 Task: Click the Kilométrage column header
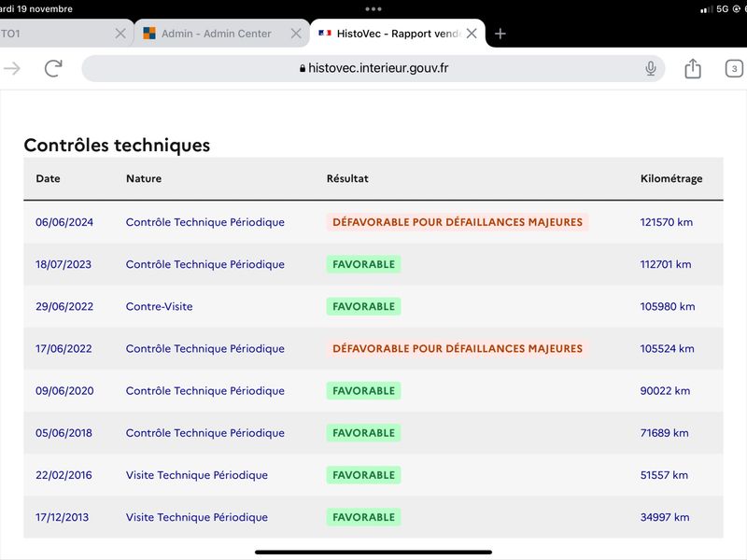click(x=671, y=179)
